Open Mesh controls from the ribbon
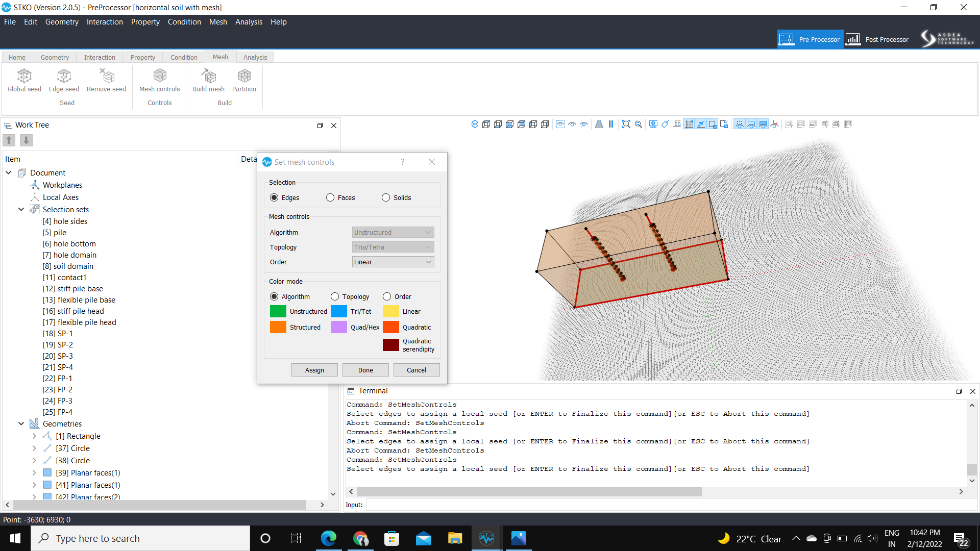Viewport: 980px width, 551px height. [x=159, y=81]
